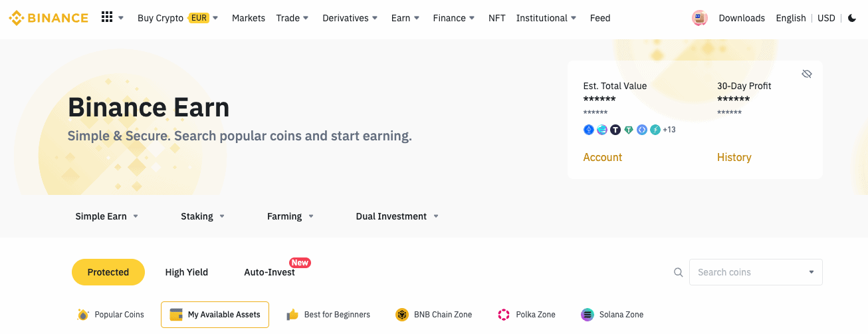Image resolution: width=868 pixels, height=334 pixels.
Task: Select the Polka Zone filter
Action: coord(526,315)
